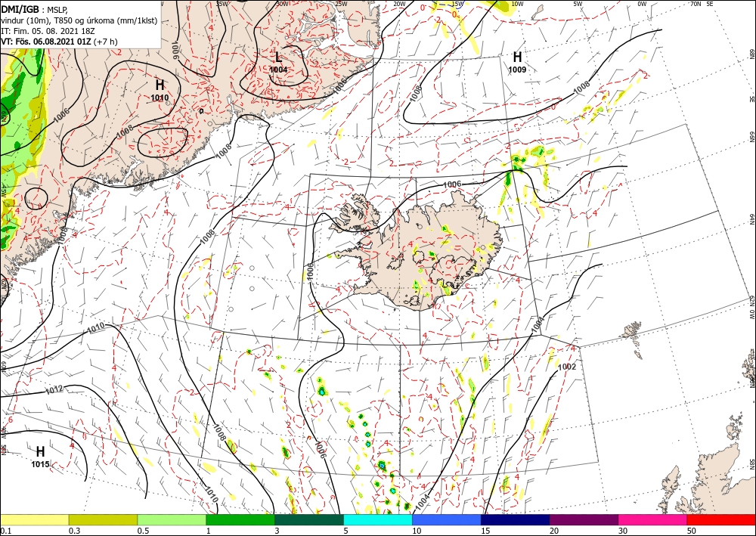Click the navy 15 mm legend swatch
The image size is (756, 536).
point(516,519)
